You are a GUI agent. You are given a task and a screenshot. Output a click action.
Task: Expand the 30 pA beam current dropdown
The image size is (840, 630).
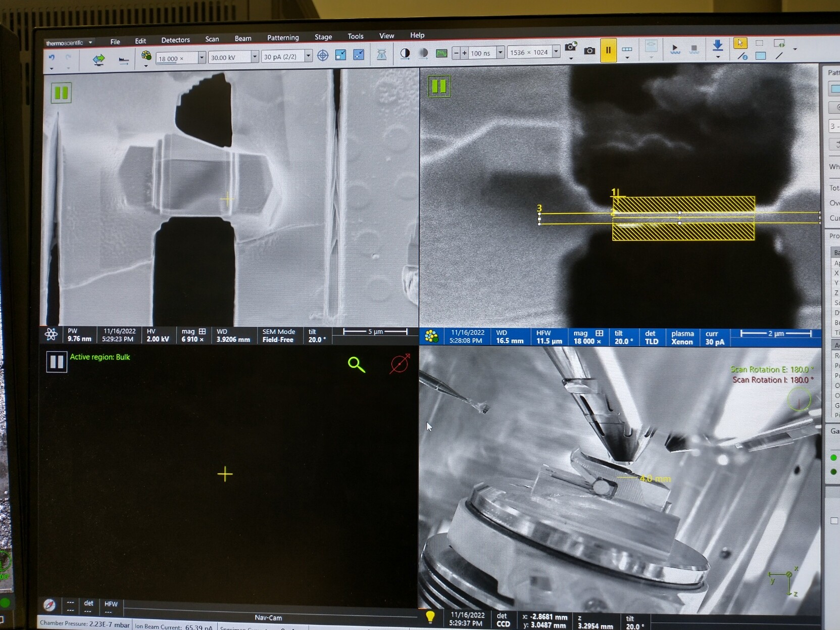pos(308,56)
